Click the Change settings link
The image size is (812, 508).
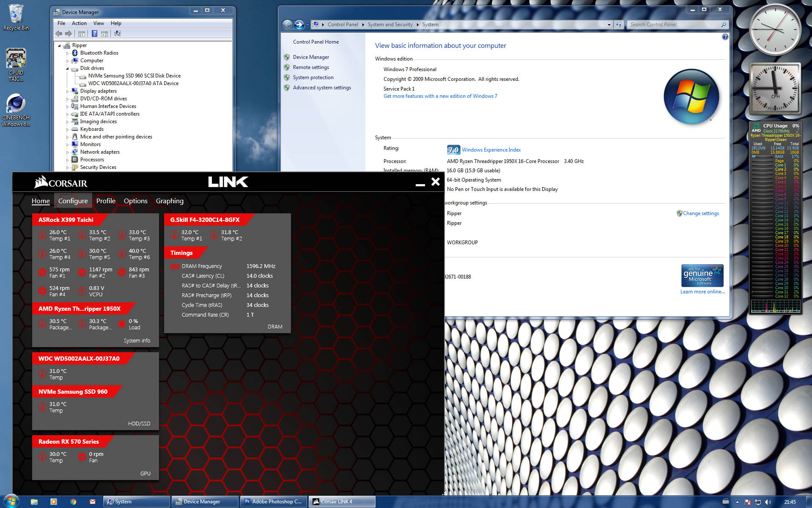click(x=701, y=213)
